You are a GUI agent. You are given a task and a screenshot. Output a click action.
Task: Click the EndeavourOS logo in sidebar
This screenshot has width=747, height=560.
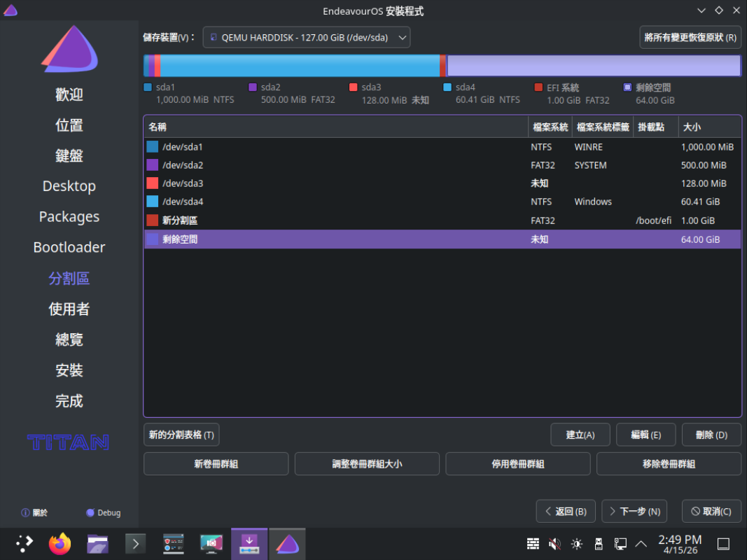click(x=69, y=49)
